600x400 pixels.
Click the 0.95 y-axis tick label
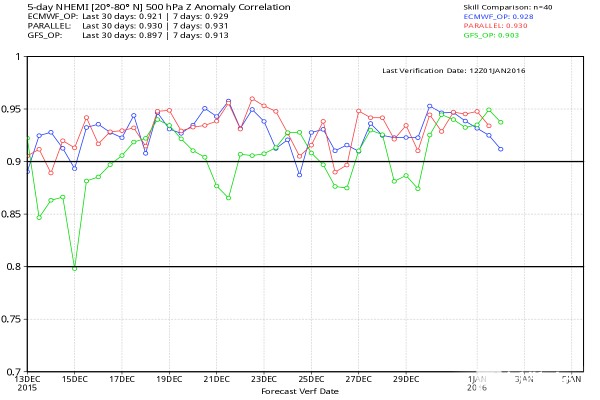13,109
